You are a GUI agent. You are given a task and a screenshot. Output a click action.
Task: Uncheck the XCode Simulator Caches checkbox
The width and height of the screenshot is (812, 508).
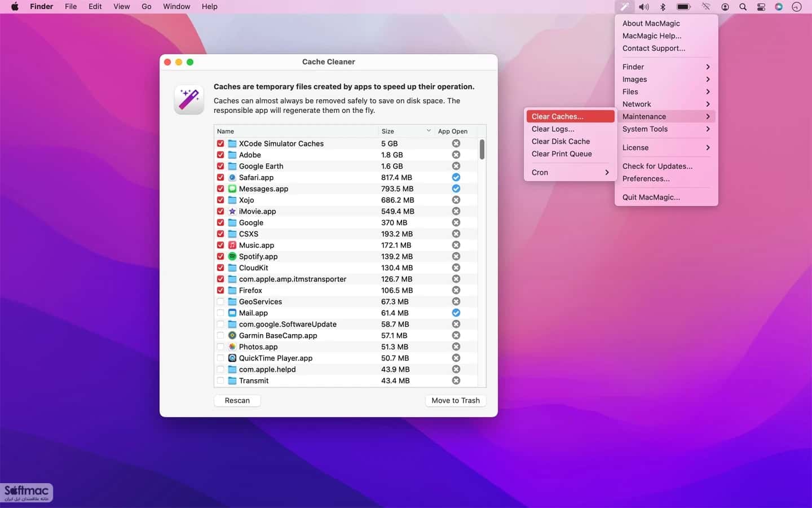coord(220,143)
